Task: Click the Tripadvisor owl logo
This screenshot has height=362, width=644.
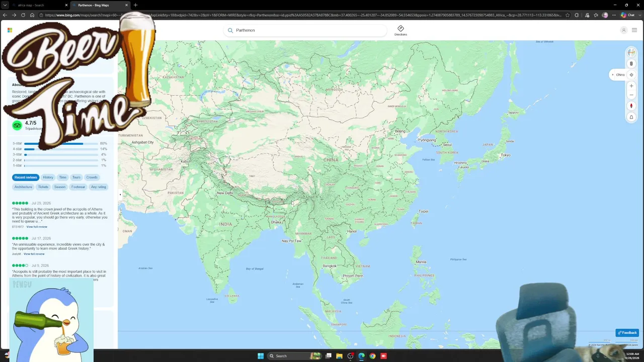Action: point(17,125)
